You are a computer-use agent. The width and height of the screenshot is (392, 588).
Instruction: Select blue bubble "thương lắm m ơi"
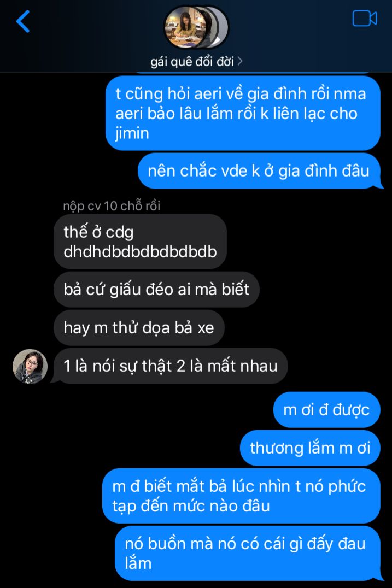pyautogui.click(x=310, y=448)
